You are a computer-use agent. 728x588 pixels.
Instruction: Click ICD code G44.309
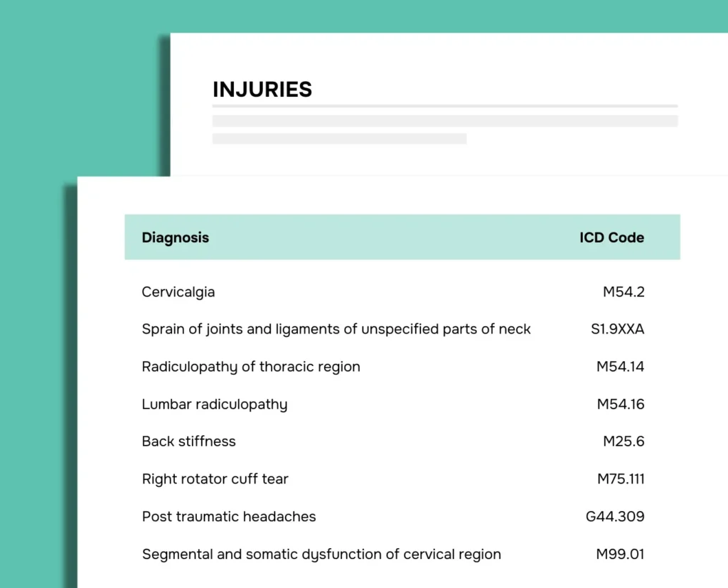[615, 517]
